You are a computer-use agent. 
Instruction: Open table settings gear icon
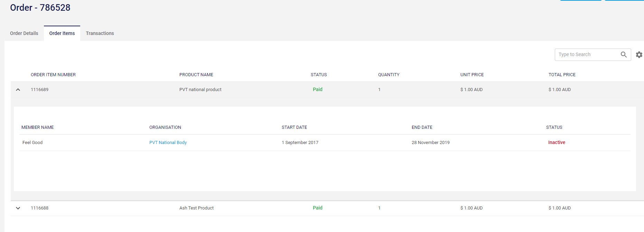pos(639,55)
